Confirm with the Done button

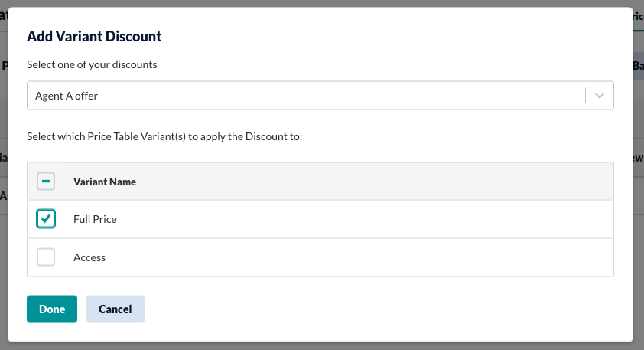click(52, 309)
